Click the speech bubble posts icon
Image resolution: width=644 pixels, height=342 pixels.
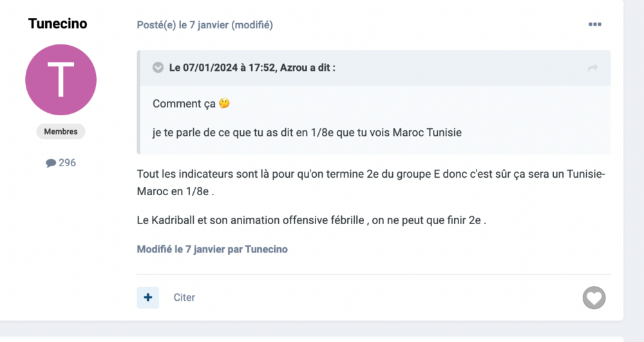pos(51,164)
